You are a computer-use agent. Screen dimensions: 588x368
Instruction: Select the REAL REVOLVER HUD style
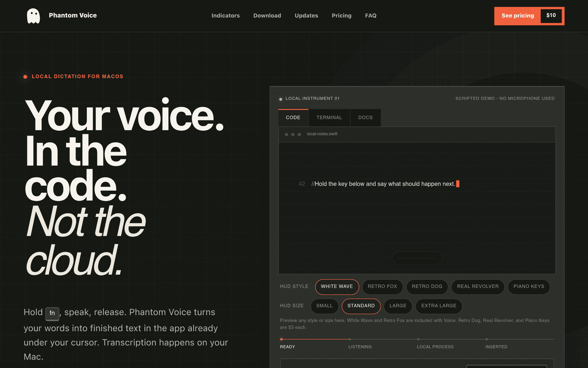pos(478,287)
